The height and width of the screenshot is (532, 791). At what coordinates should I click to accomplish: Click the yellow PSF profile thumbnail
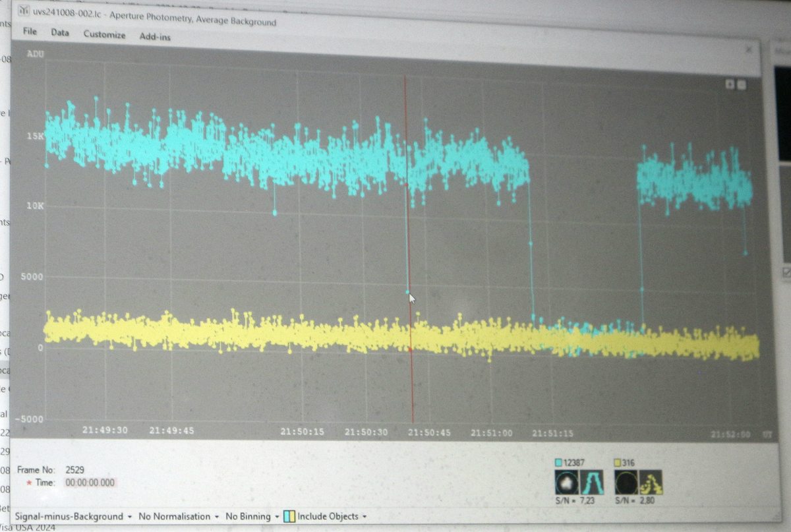(651, 483)
